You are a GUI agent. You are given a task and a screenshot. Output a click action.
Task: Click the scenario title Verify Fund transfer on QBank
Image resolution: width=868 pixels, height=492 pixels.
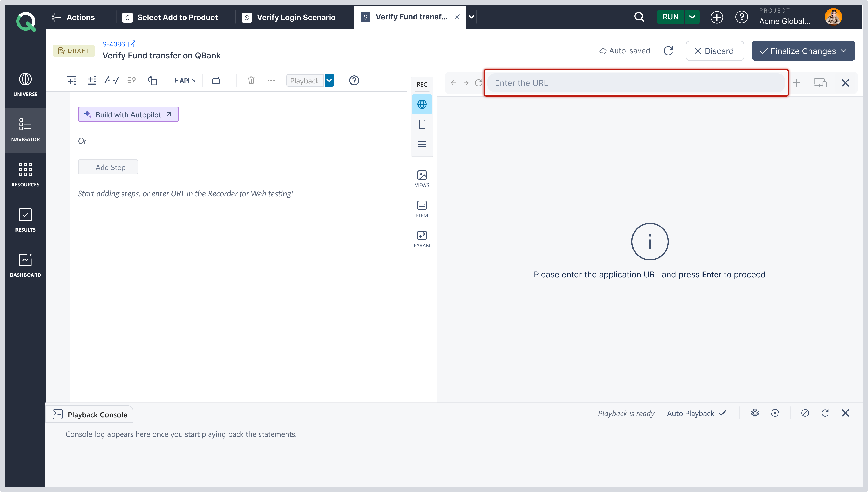coord(161,55)
